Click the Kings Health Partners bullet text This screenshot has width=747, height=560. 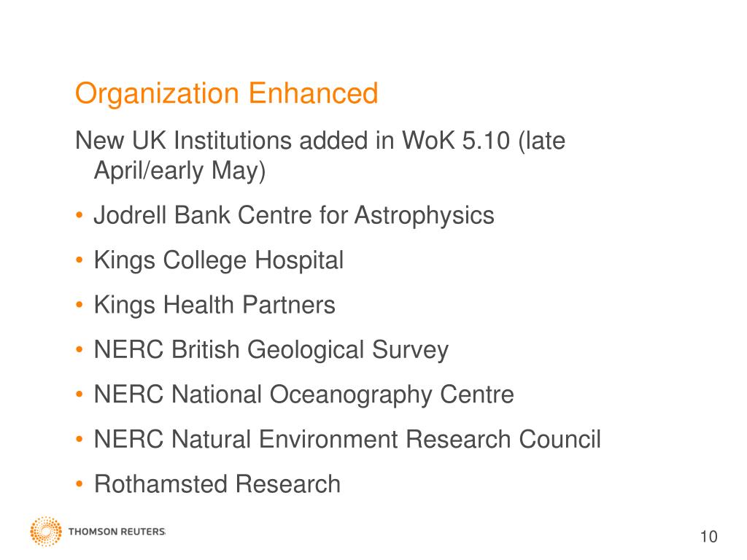coord(214,306)
